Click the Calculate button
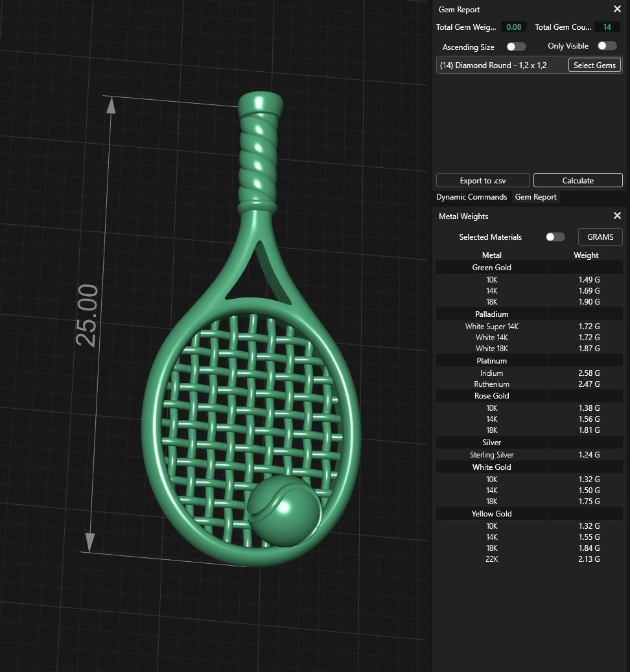This screenshot has width=630, height=672. 577,180
